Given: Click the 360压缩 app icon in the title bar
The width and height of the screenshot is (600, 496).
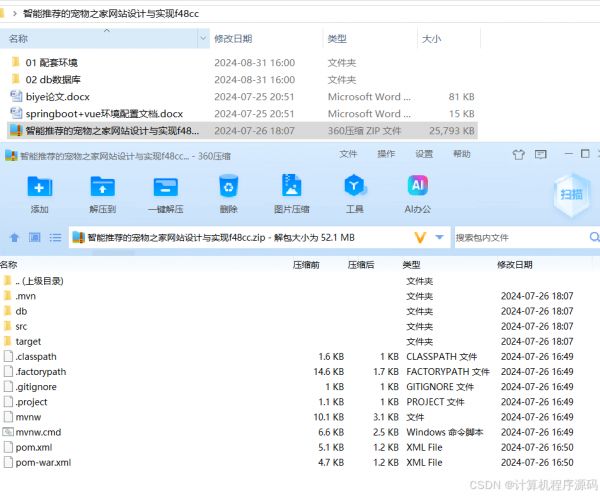Looking at the screenshot, I should 11,155.
